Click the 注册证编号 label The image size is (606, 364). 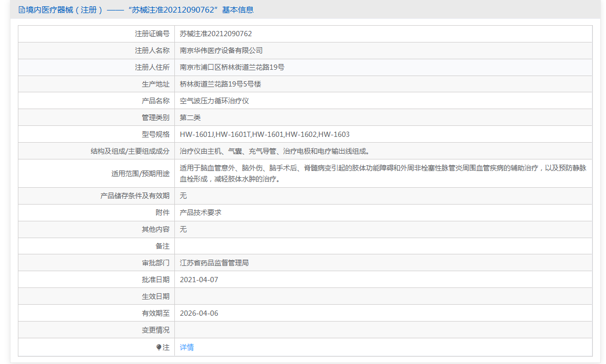click(x=152, y=34)
